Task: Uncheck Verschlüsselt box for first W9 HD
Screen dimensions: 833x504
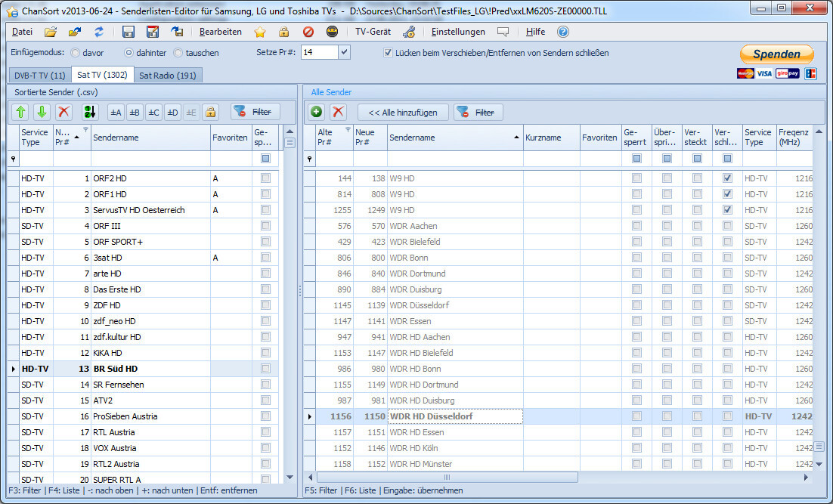Action: pyautogui.click(x=727, y=178)
